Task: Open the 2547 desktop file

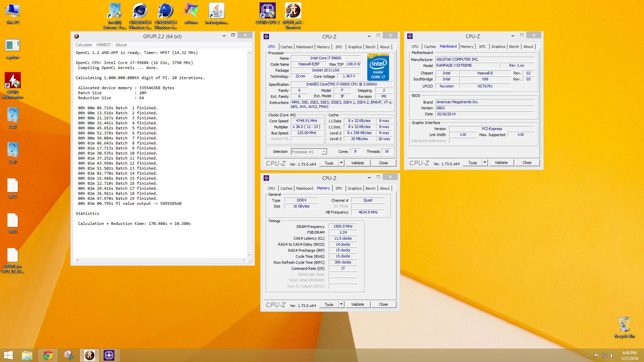Action: tap(13, 153)
